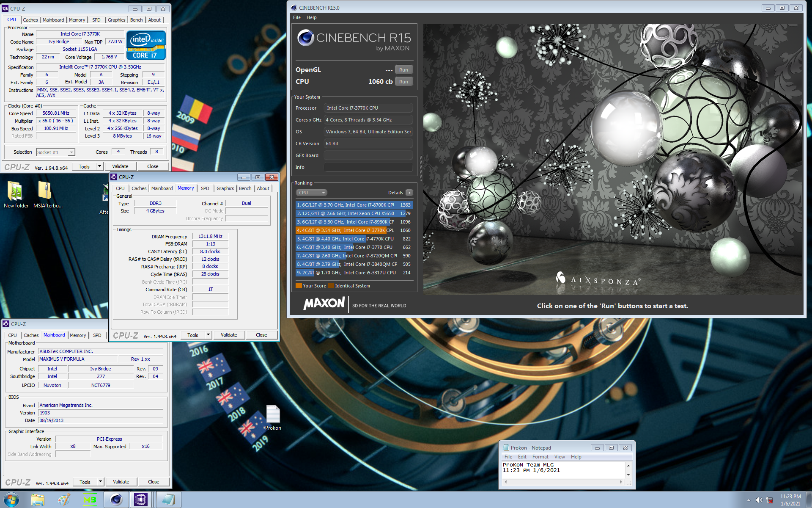Select the Xeon X5650 ranking row scoring 1279
This screenshot has width=812, height=508.
click(354, 213)
